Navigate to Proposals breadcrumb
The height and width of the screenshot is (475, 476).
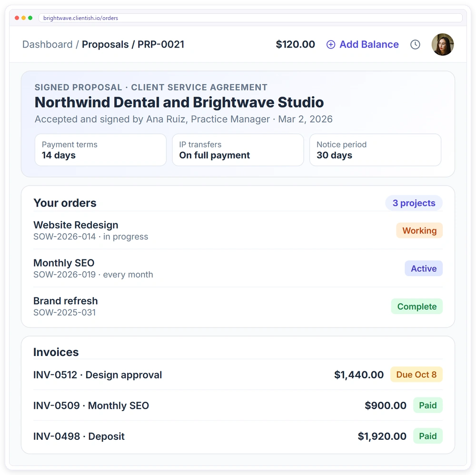[x=105, y=45]
